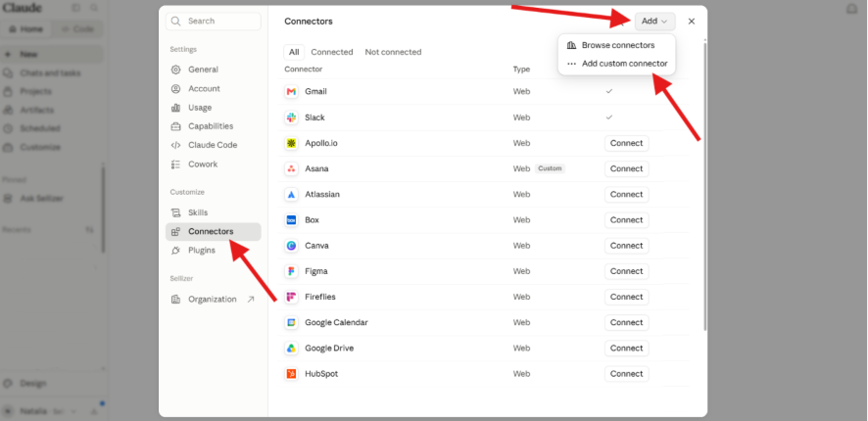
Task: Open General settings section
Action: 214,70
